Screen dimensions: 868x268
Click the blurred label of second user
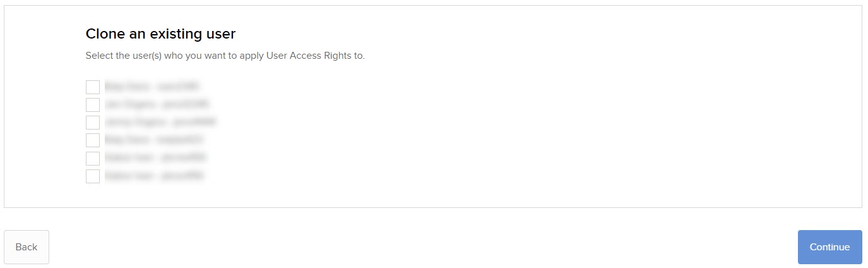point(157,104)
